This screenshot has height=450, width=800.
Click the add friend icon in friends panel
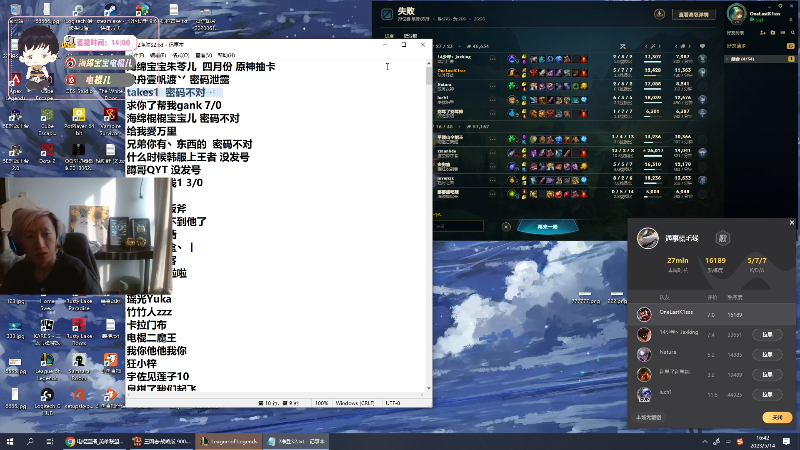763,33
